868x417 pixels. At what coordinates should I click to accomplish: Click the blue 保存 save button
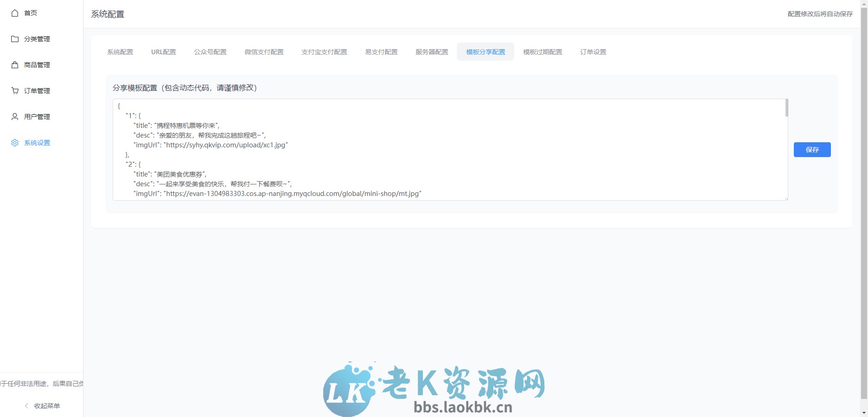click(812, 150)
